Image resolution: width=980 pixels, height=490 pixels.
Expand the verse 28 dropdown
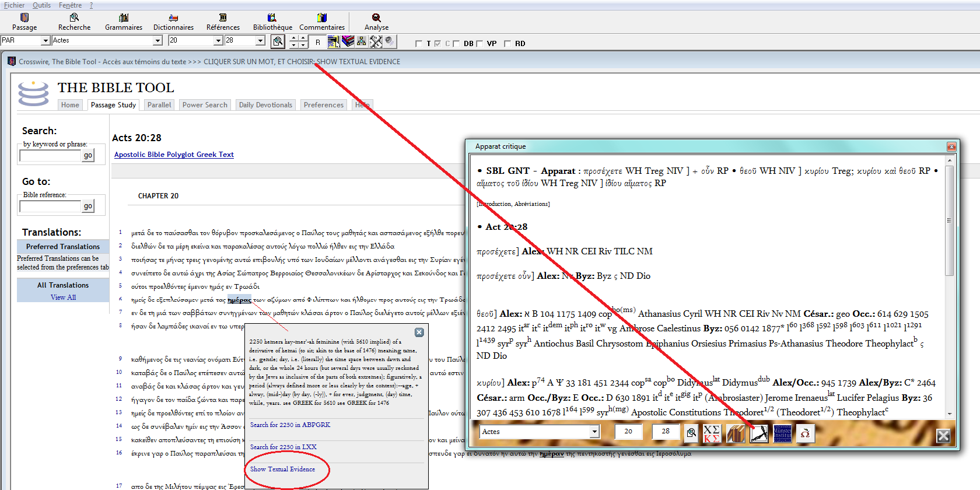tap(260, 40)
